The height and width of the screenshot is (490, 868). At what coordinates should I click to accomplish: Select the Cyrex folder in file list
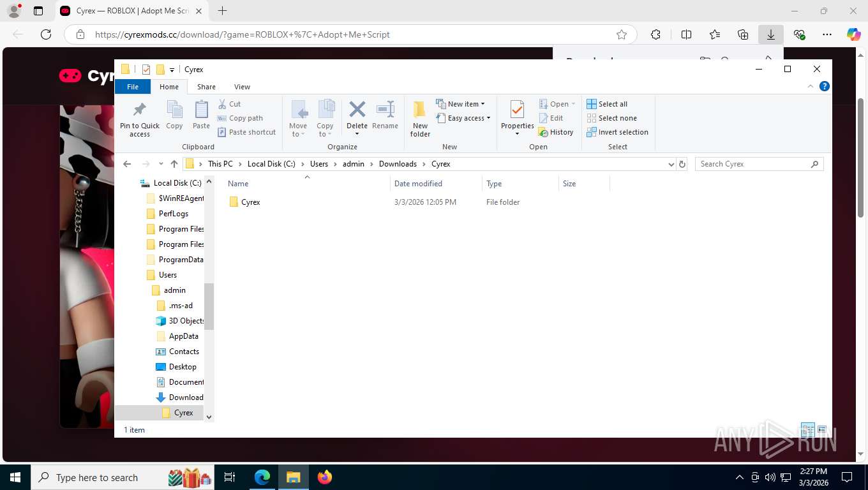click(250, 202)
